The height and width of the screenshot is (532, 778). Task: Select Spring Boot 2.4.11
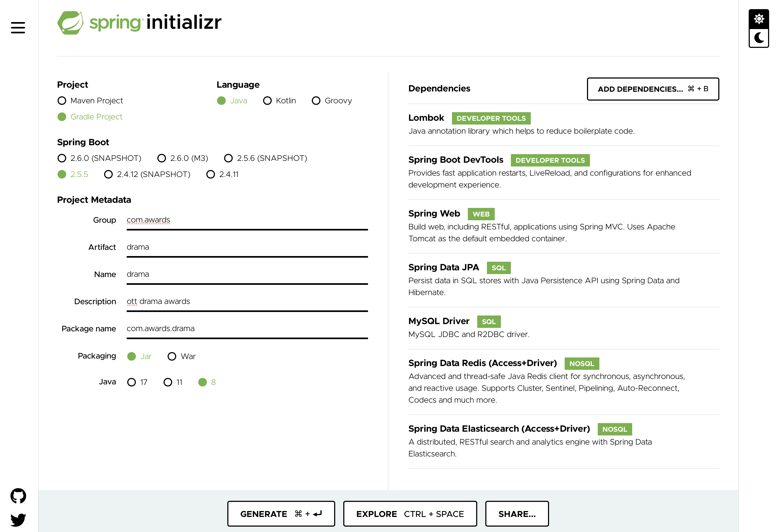click(x=223, y=174)
